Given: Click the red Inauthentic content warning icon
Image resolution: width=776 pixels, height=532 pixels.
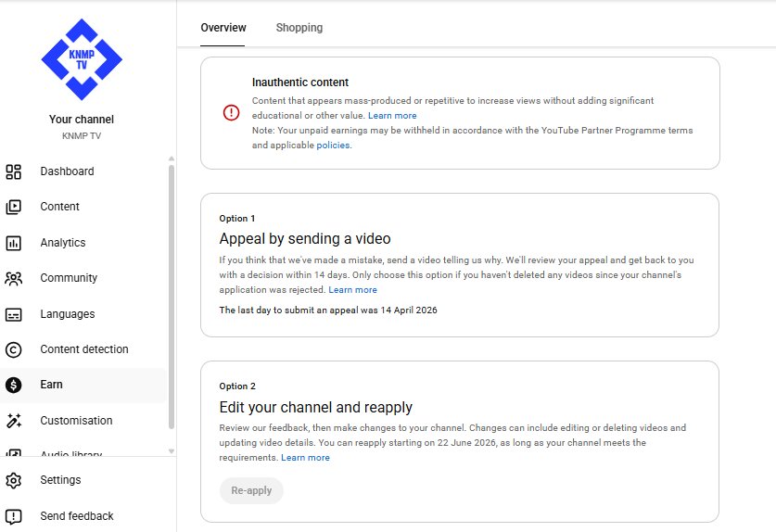Looking at the screenshot, I should (231, 112).
